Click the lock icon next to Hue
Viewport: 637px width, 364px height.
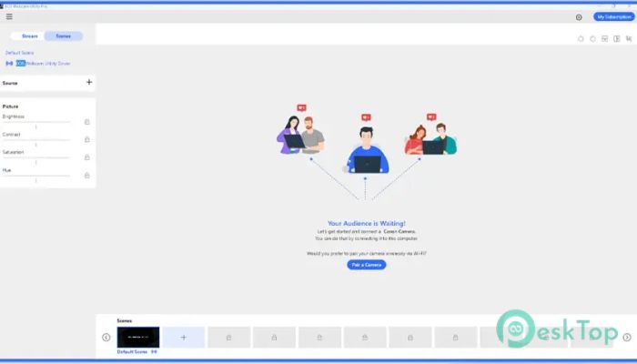87,175
